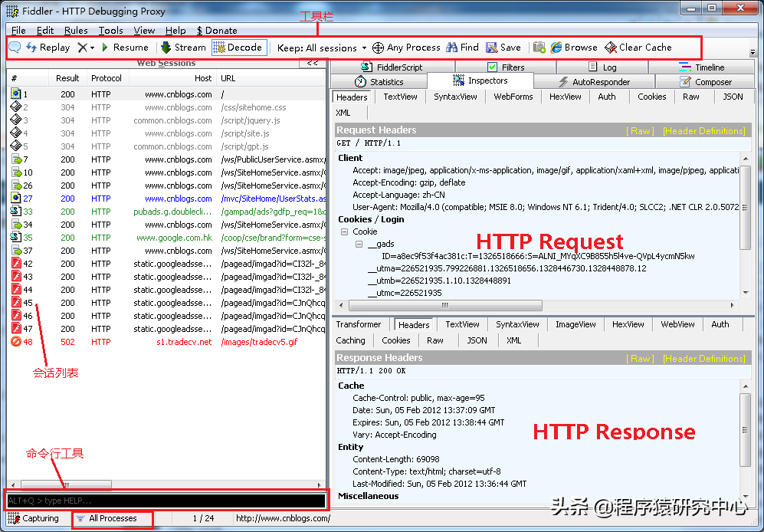The width and height of the screenshot is (764, 532).
Task: Toggle Capturing mode in the status bar
Action: 33,518
